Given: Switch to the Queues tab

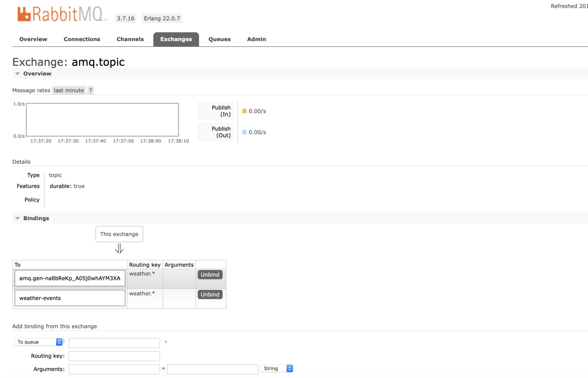Looking at the screenshot, I should click(219, 39).
